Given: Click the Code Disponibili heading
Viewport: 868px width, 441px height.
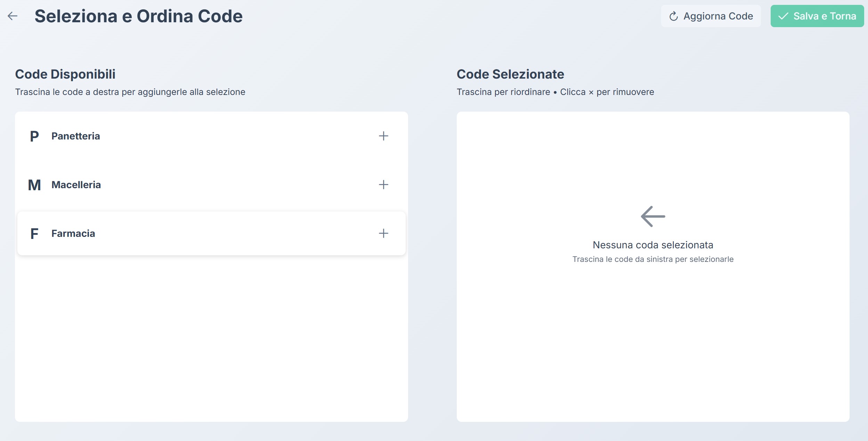Looking at the screenshot, I should (66, 74).
